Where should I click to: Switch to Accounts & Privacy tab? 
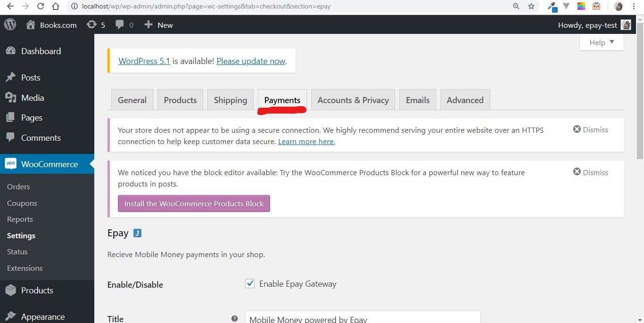pos(353,100)
